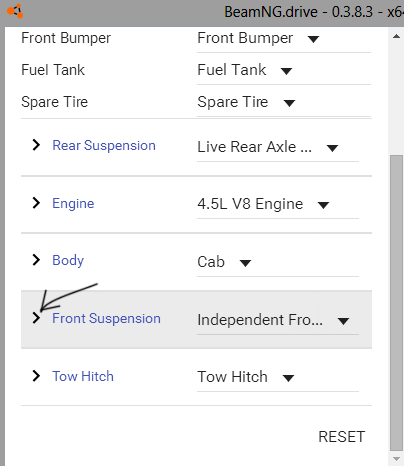The image size is (404, 466).
Task: Click the Rear Suspension link
Action: tap(104, 145)
